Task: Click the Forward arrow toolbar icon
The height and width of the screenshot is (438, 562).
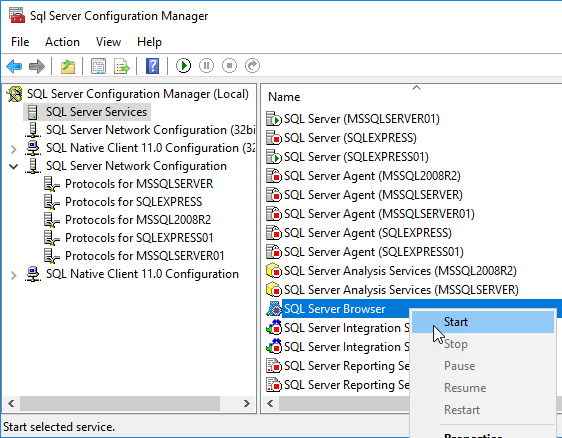Action: point(37,66)
